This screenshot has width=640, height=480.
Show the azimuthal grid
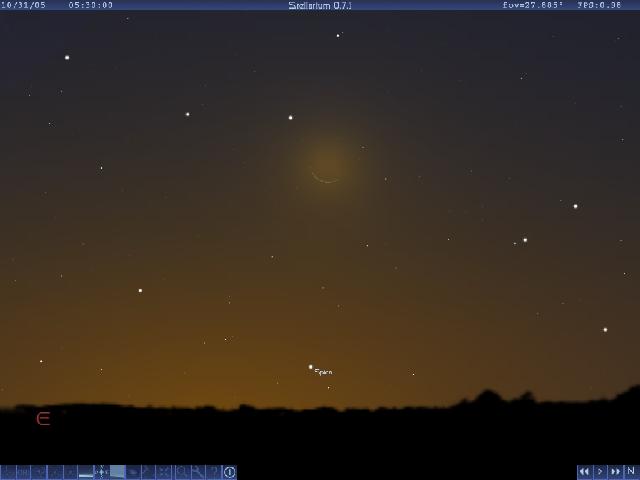pos(55,472)
